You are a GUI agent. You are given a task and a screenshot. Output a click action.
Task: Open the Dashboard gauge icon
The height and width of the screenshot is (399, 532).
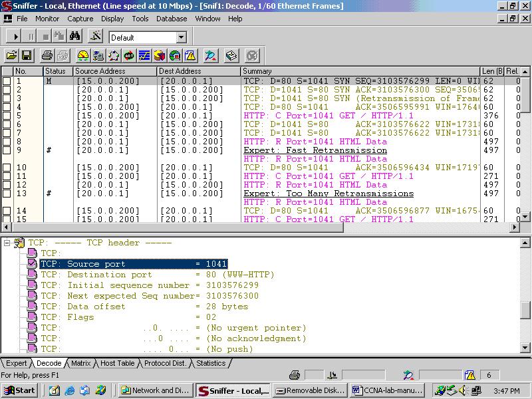tap(82, 56)
